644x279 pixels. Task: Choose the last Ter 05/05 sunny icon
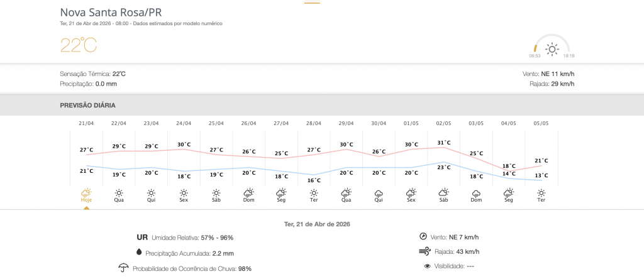(541, 193)
